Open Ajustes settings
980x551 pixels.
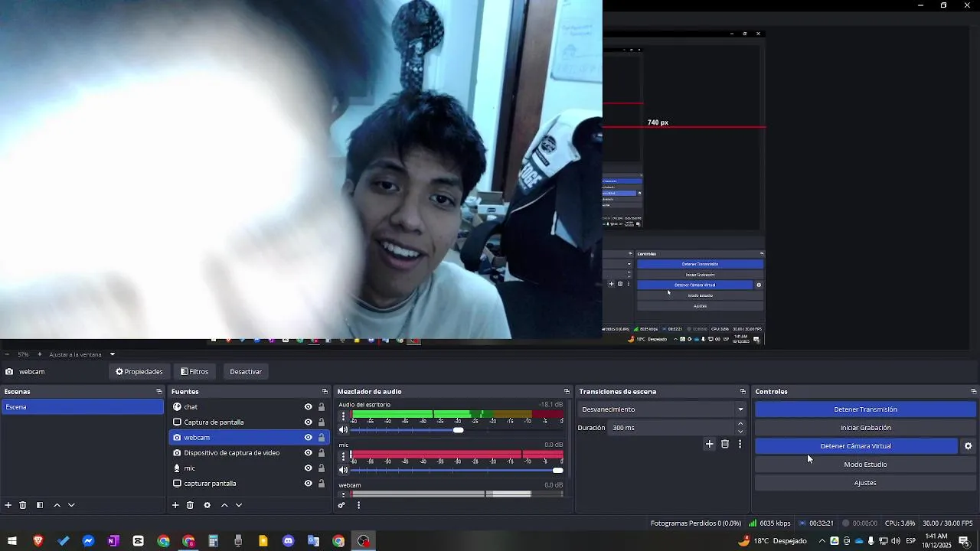click(865, 483)
